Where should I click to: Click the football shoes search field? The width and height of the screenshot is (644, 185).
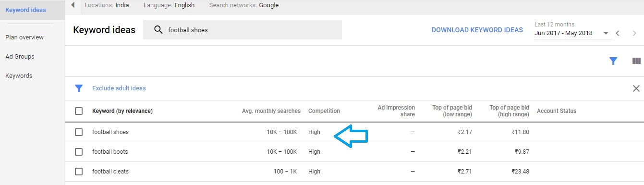tap(243, 30)
